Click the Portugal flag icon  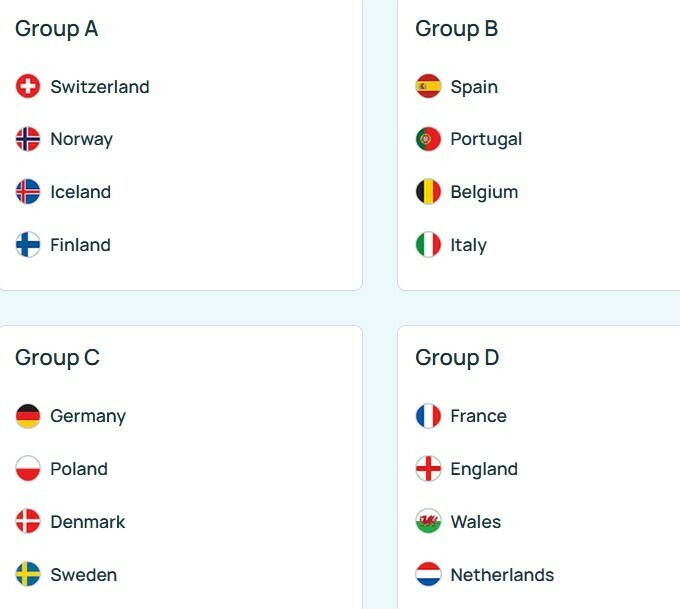(428, 139)
